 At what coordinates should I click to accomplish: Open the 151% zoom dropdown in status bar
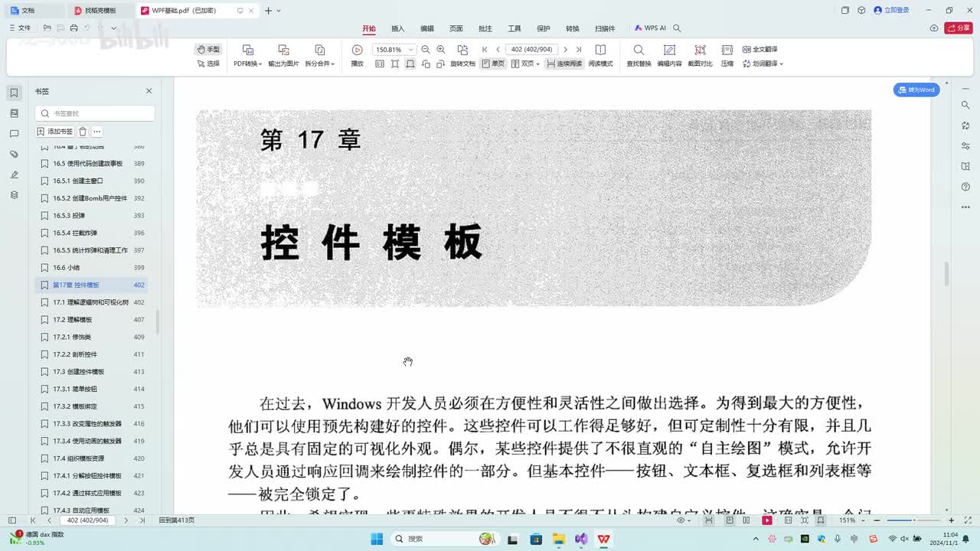click(851, 520)
